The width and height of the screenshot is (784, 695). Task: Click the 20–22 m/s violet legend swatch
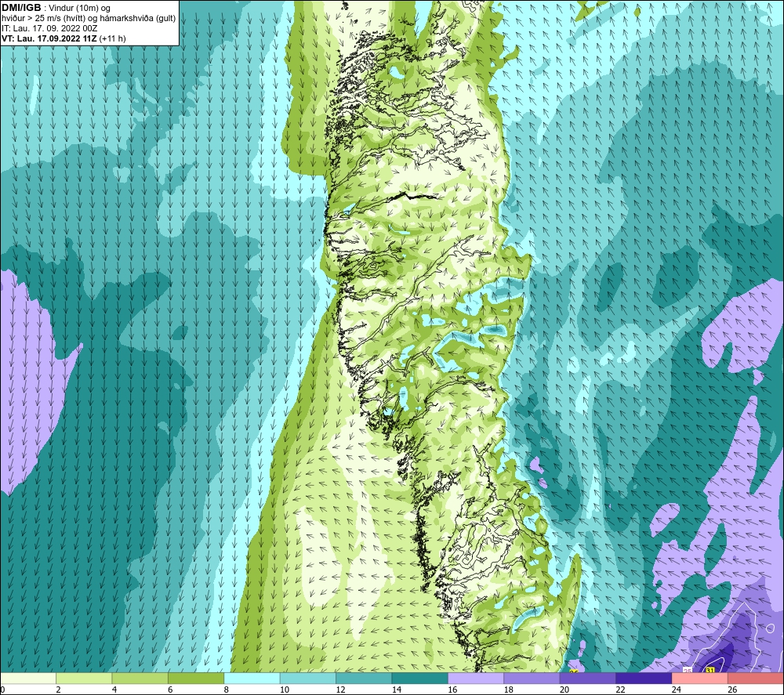(588, 679)
